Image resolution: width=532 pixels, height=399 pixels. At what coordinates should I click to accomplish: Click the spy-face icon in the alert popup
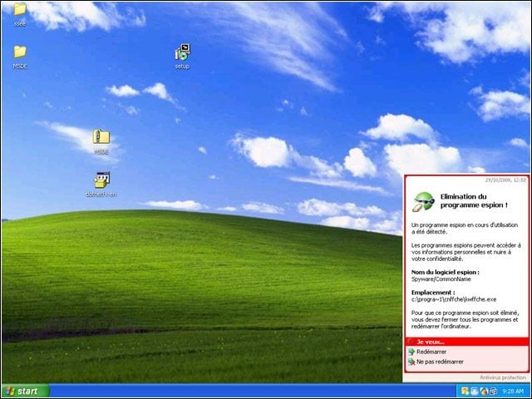[423, 201]
